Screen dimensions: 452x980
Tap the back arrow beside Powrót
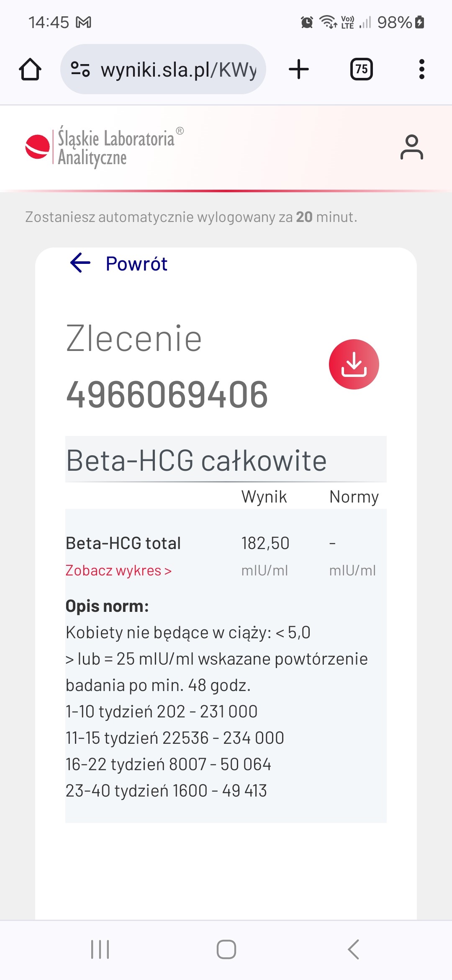click(80, 263)
